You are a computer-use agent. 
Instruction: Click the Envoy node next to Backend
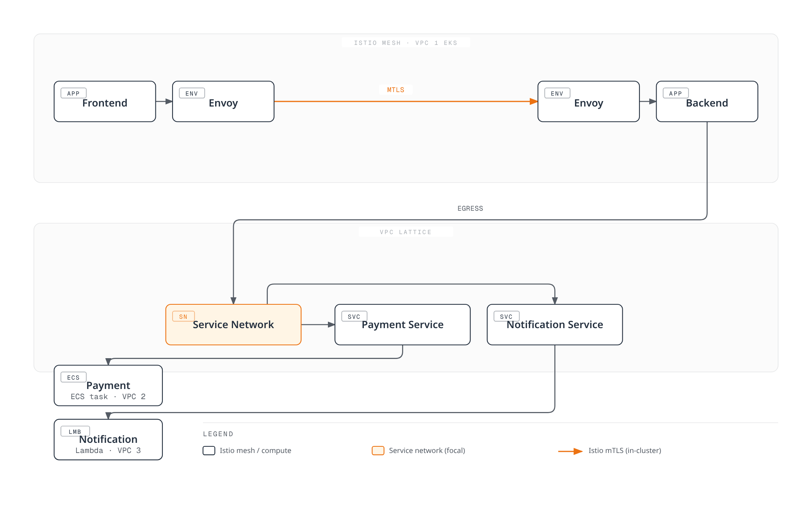pyautogui.click(x=589, y=101)
